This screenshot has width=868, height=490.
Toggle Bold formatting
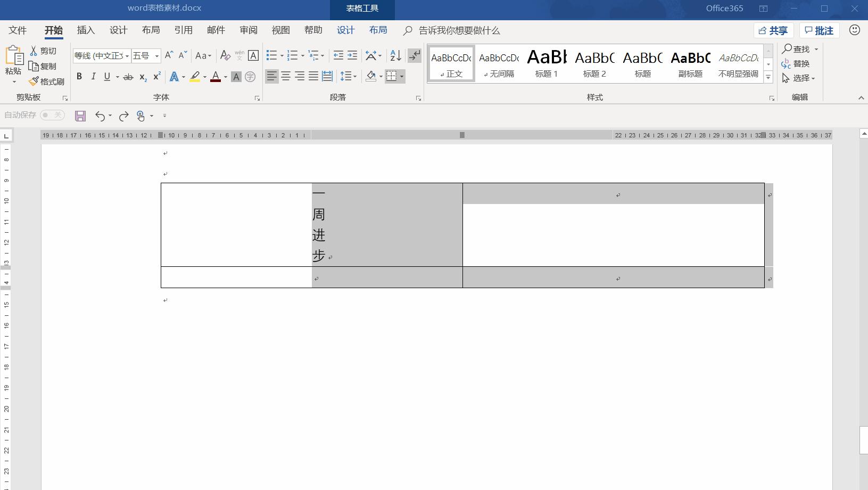pyautogui.click(x=79, y=77)
